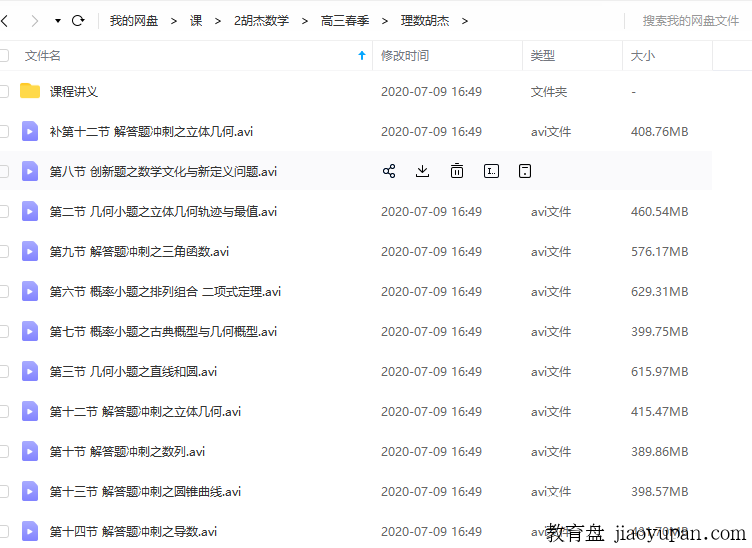Navigate to 我的网盘 breadcrumb
Image resolution: width=752 pixels, height=548 pixels.
[135, 20]
